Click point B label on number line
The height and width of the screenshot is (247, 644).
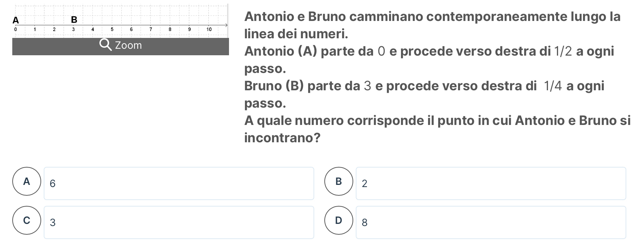tap(74, 19)
